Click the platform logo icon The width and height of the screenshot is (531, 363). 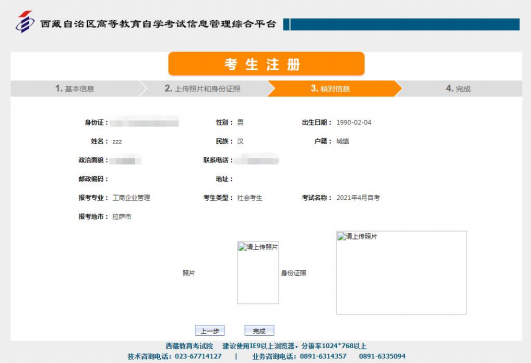(25, 22)
